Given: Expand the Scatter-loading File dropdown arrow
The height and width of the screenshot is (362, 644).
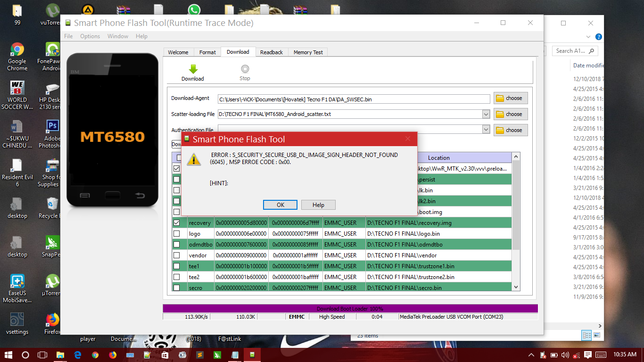Looking at the screenshot, I should [x=486, y=114].
